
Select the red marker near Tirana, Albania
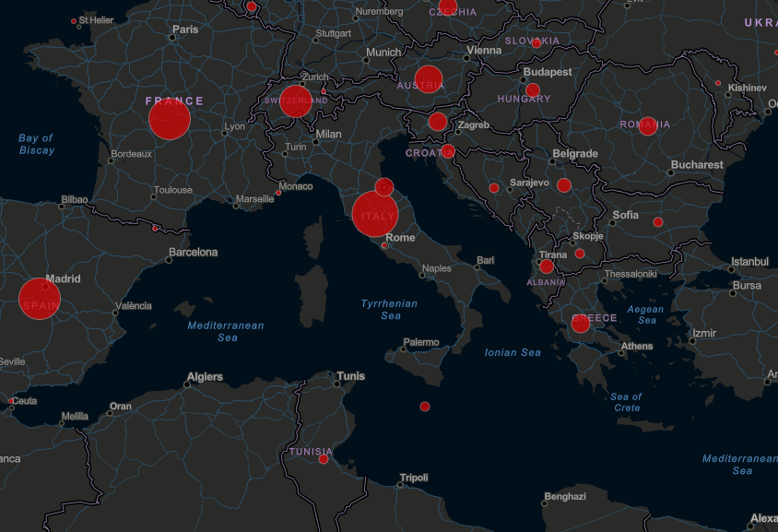(547, 267)
